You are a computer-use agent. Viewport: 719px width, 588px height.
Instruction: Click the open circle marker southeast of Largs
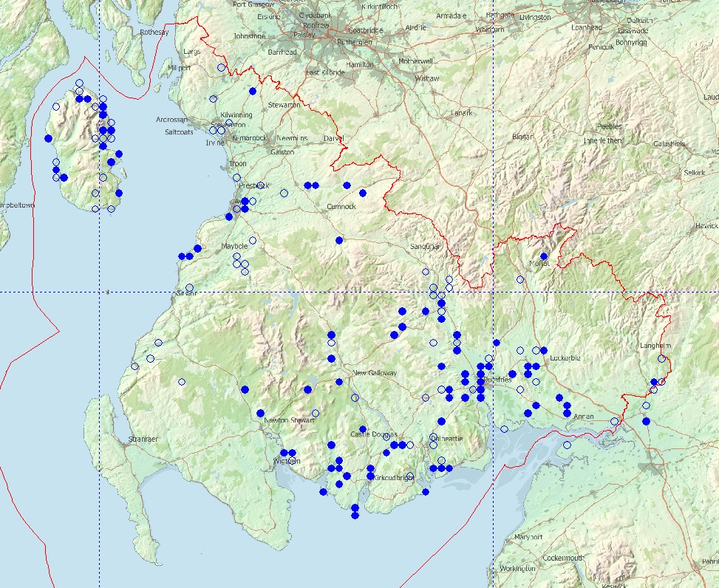pos(221,67)
